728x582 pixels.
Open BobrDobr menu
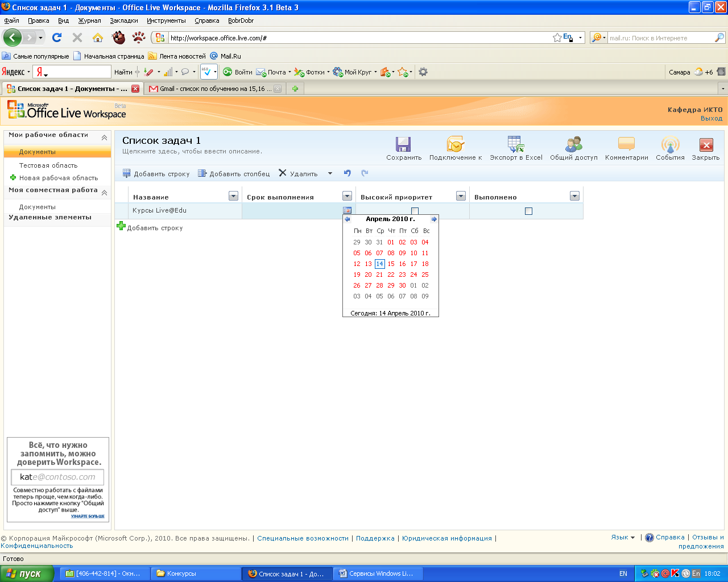point(241,20)
